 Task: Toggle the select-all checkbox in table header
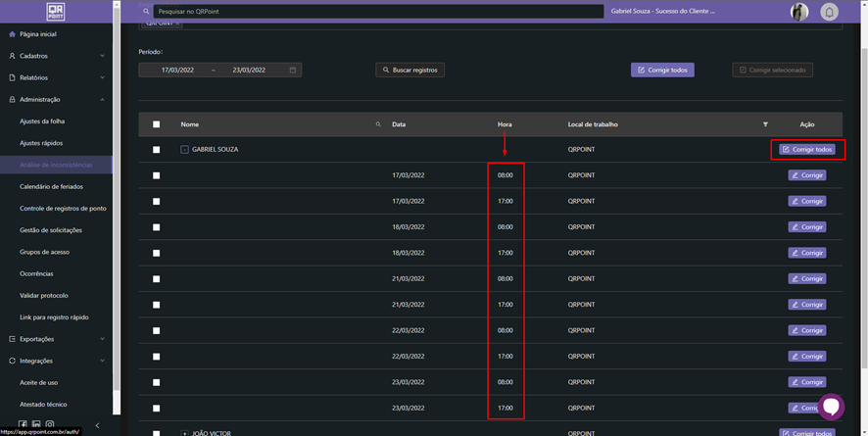click(x=156, y=124)
